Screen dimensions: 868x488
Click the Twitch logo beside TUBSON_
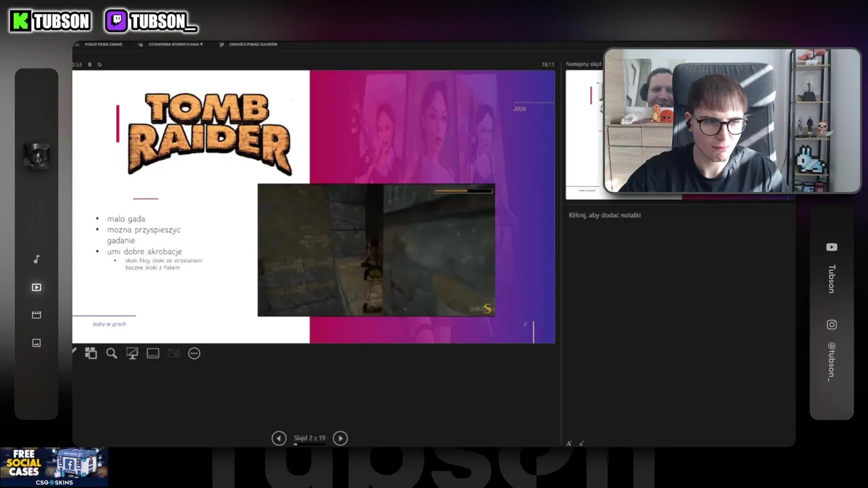point(117,21)
